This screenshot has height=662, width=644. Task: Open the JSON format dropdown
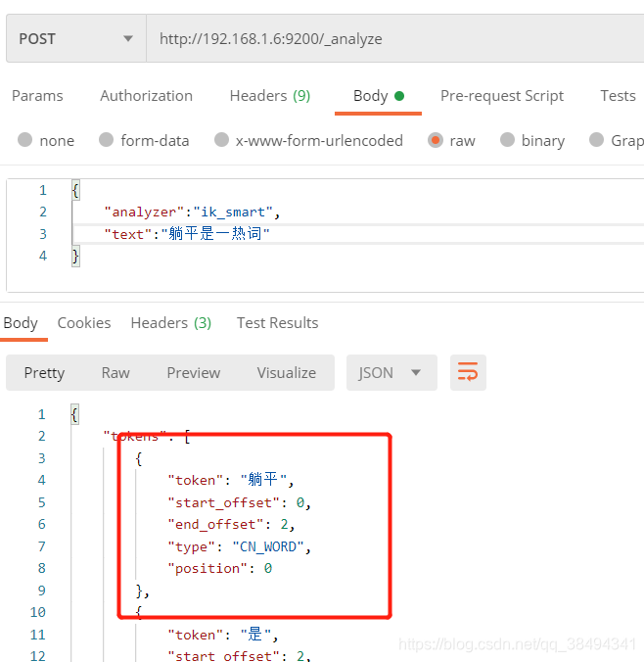tap(390, 373)
